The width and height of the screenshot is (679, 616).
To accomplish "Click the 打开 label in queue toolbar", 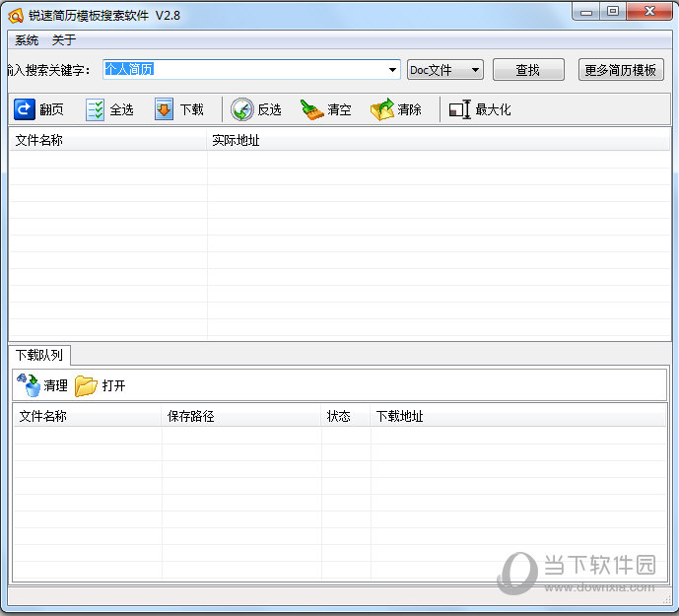I will pyautogui.click(x=113, y=385).
